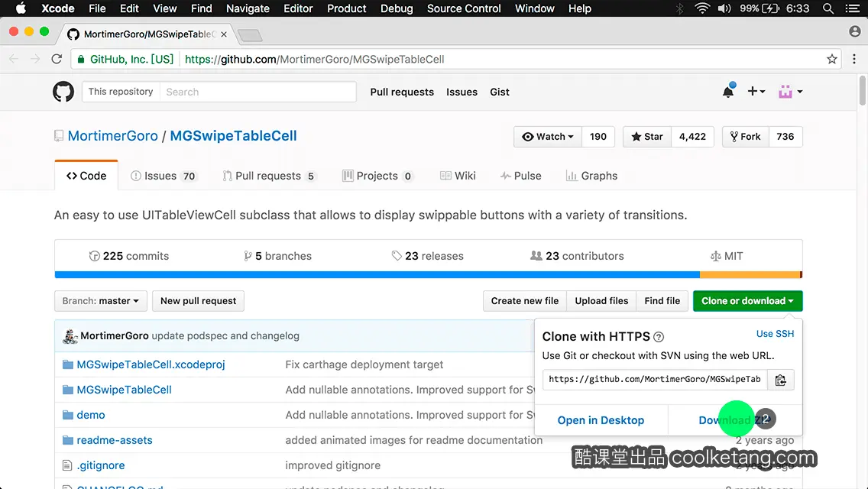Screen dimensions: 868x489
Task: Click the Wi-Fi status icon
Action: click(x=702, y=8)
